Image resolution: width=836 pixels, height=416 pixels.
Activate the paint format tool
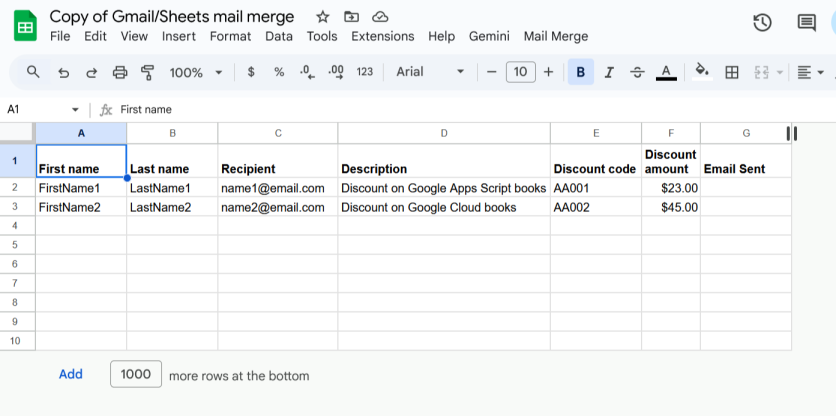click(148, 73)
